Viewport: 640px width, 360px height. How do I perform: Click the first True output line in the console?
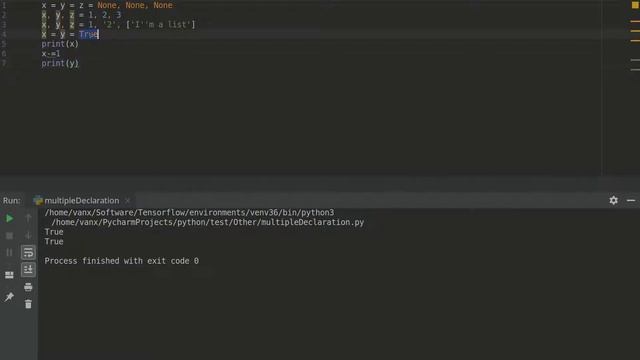54,232
